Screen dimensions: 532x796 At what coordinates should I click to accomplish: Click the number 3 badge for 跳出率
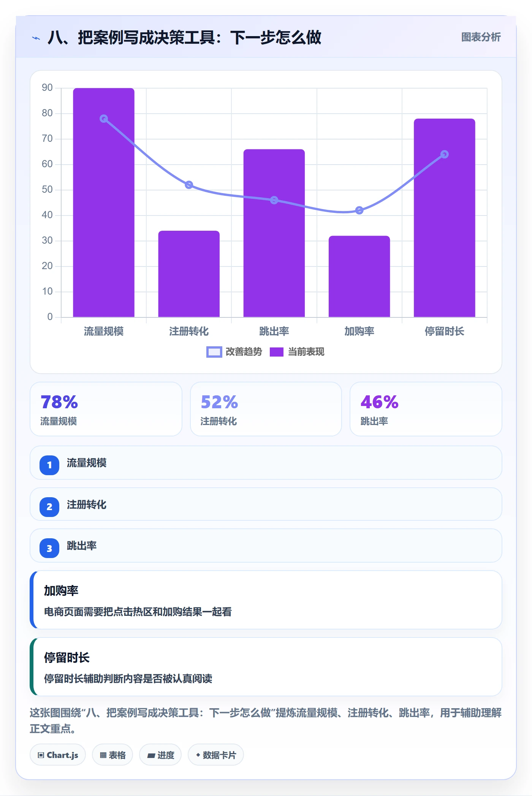tap(49, 548)
